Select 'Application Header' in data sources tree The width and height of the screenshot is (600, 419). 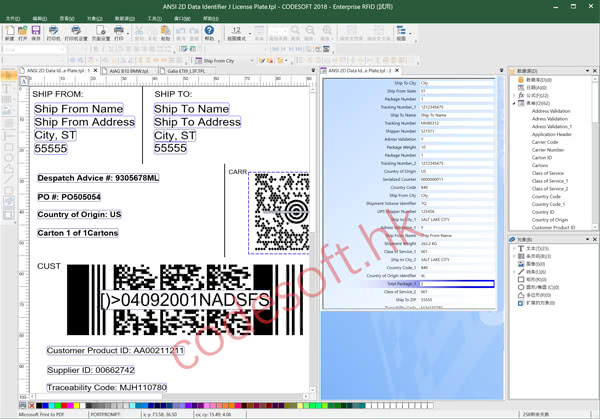click(x=551, y=134)
